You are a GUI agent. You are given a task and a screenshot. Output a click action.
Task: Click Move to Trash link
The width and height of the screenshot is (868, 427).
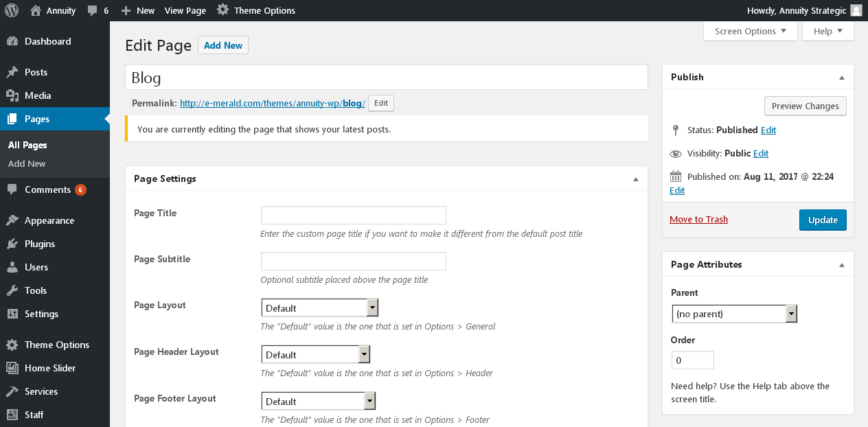(698, 219)
